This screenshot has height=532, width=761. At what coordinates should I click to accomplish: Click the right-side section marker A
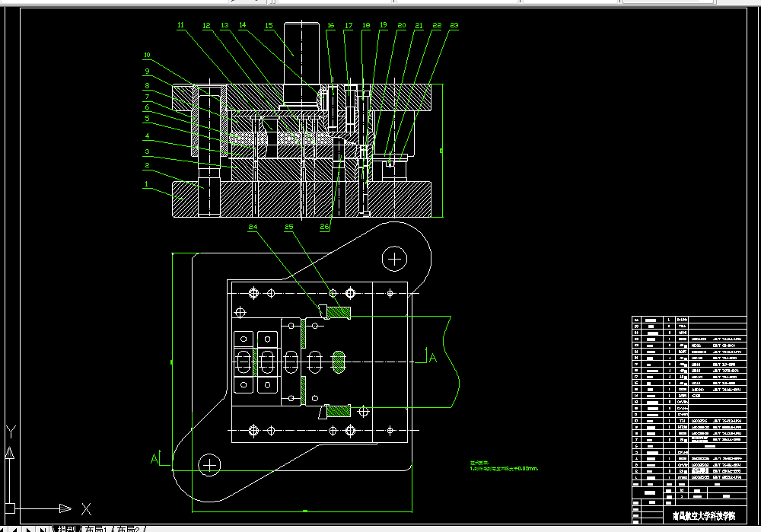pos(433,358)
